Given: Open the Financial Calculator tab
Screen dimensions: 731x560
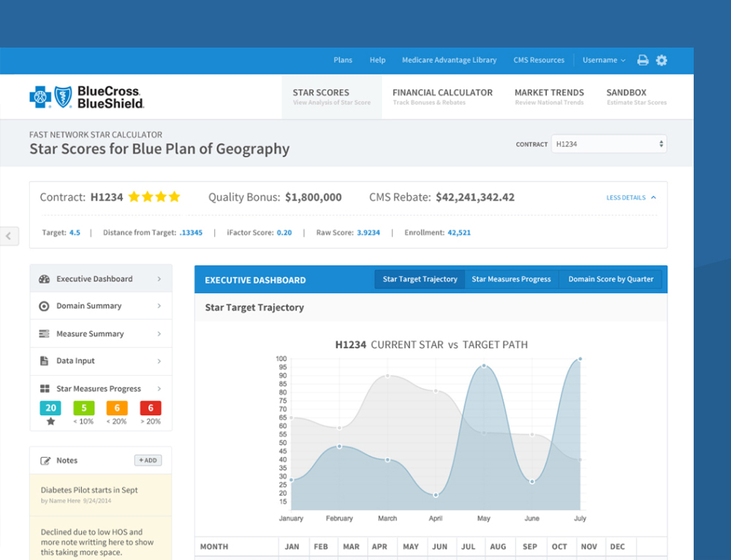Looking at the screenshot, I should 442,97.
